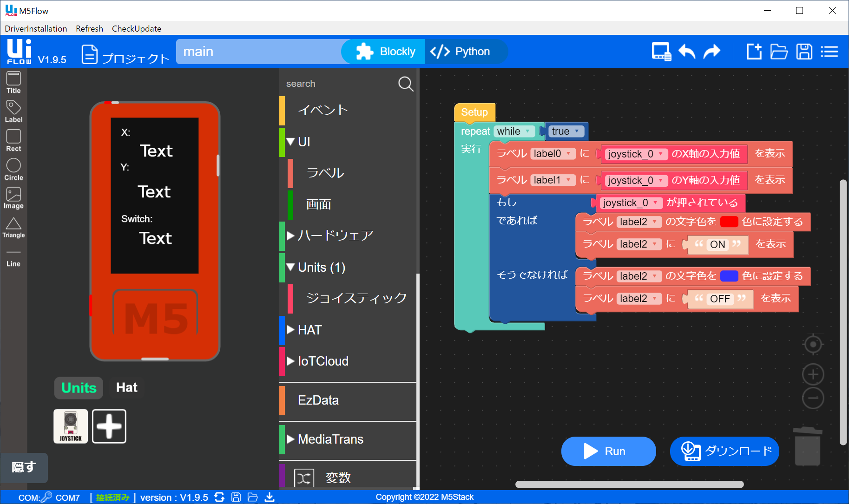Click the Redo arrow in toolbar
The height and width of the screenshot is (504, 849).
pos(711,52)
